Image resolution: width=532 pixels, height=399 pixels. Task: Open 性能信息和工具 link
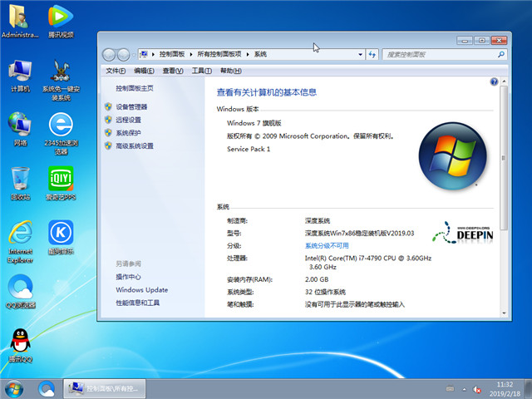[137, 303]
